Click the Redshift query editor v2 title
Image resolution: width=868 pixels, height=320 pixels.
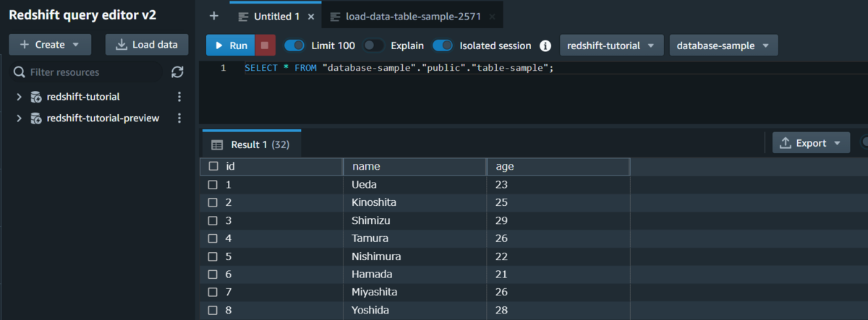coord(82,15)
